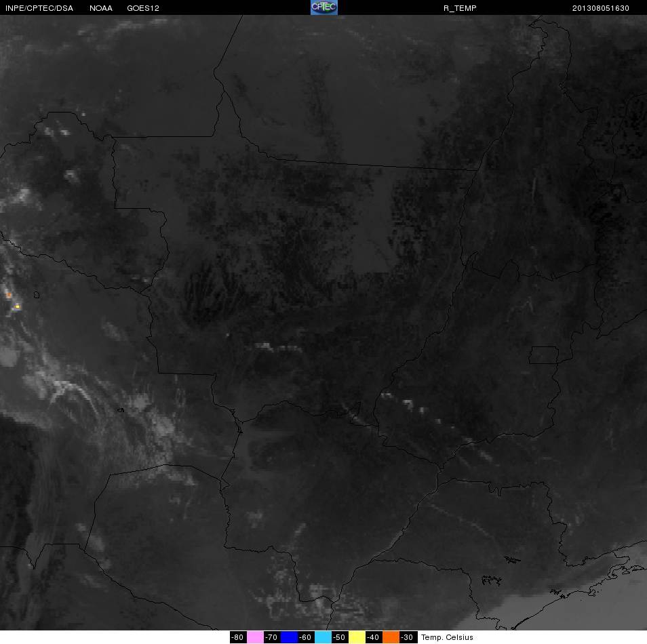Click the -50 legend value
Screen dimensions: 647x644
click(340, 637)
